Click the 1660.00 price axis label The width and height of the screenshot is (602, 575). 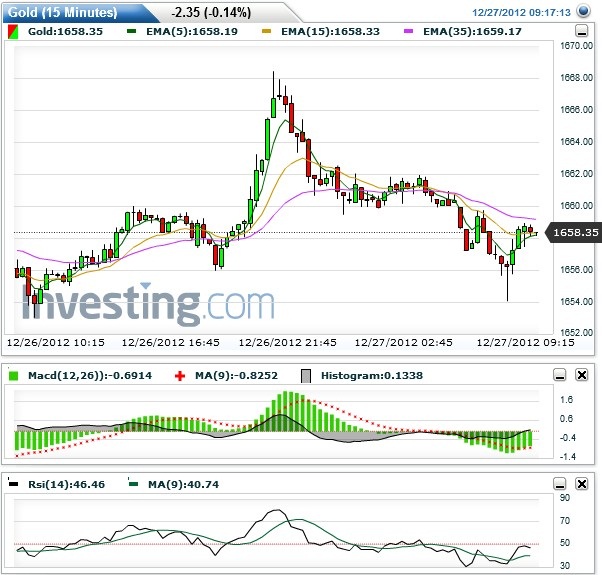[x=576, y=206]
